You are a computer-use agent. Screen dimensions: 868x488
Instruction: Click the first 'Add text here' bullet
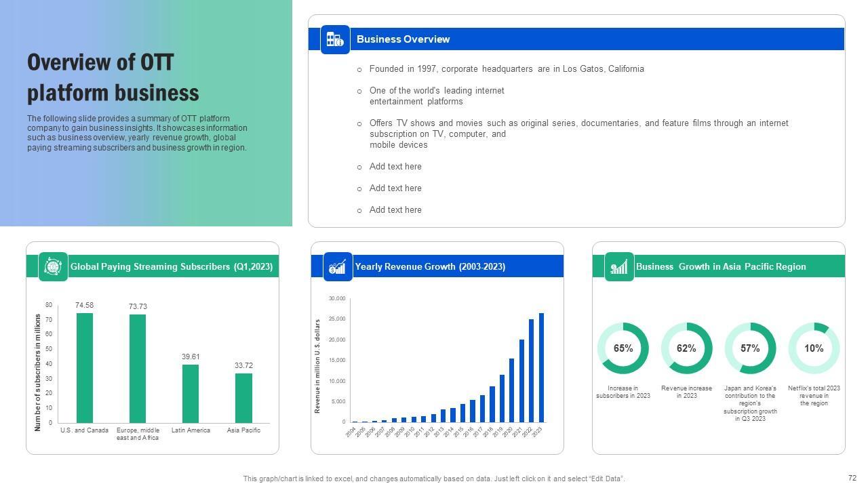(395, 167)
